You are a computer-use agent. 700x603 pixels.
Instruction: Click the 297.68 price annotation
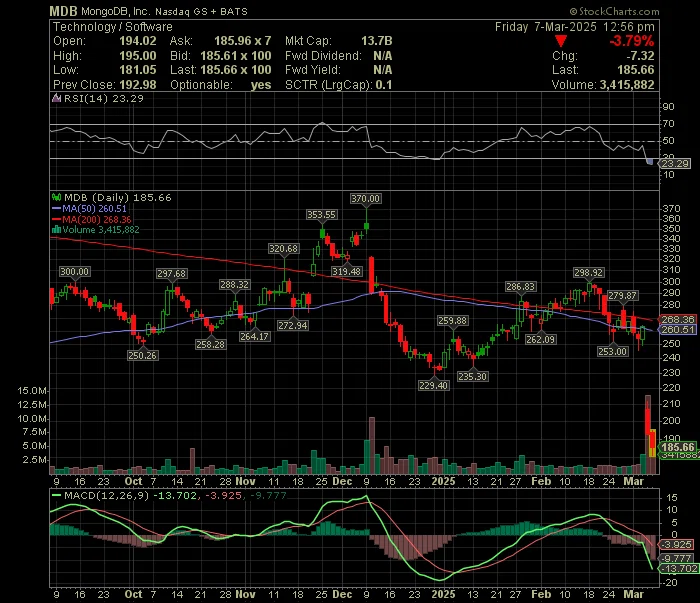click(x=171, y=273)
